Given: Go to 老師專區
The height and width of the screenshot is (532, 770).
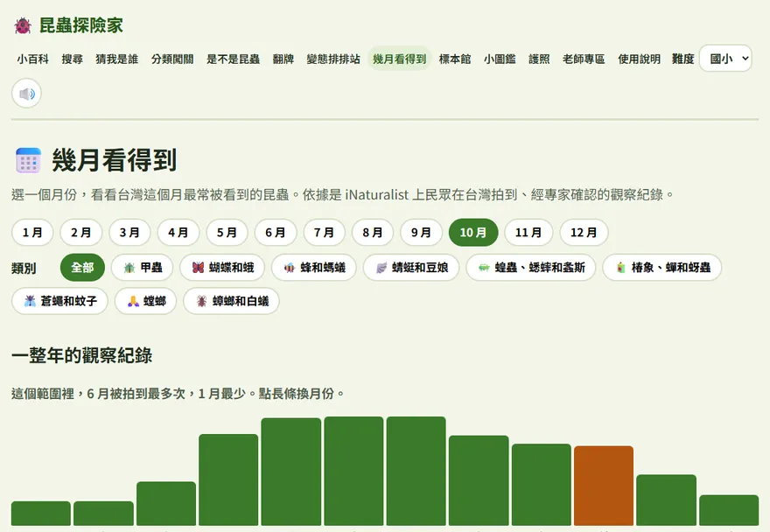Looking at the screenshot, I should 584,59.
